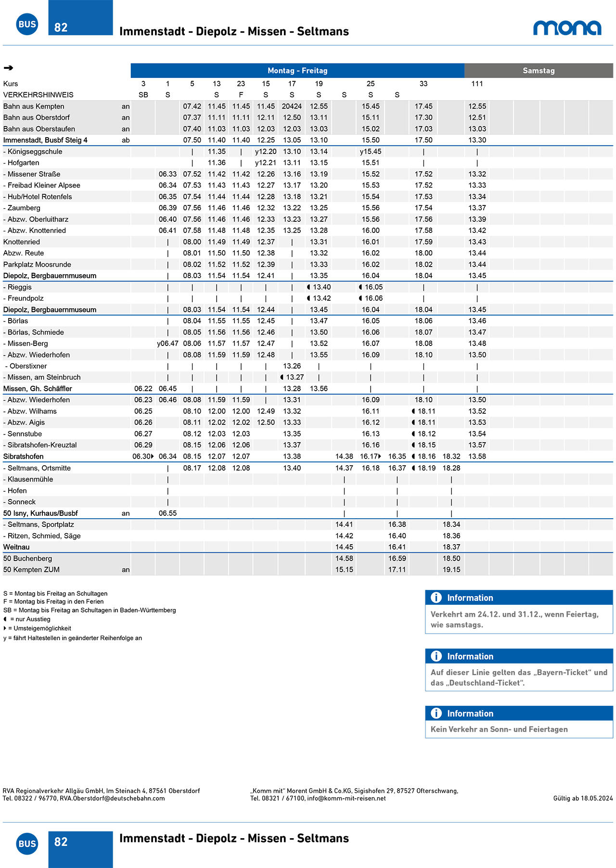
Task: Click the Klausenmühle stop
Action: 28,479
